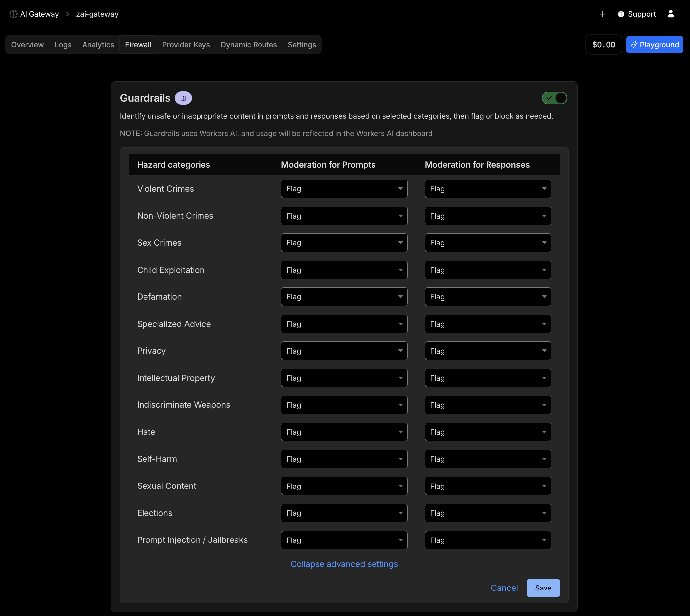Switch to the Logs tab
The image size is (690, 616).
pyautogui.click(x=63, y=45)
